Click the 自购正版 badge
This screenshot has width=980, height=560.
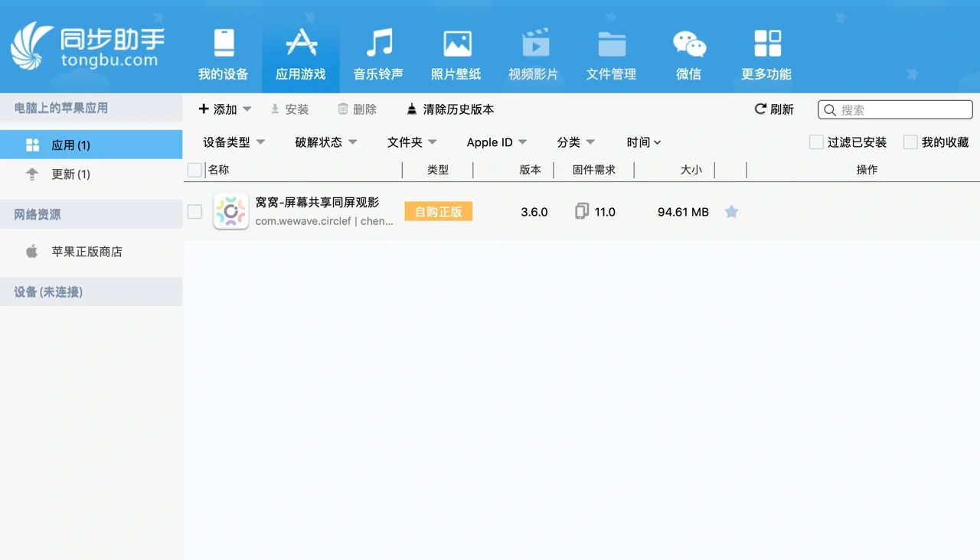(x=438, y=212)
